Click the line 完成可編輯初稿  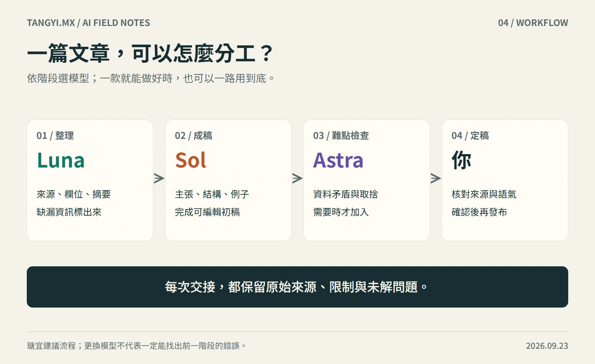click(x=208, y=212)
